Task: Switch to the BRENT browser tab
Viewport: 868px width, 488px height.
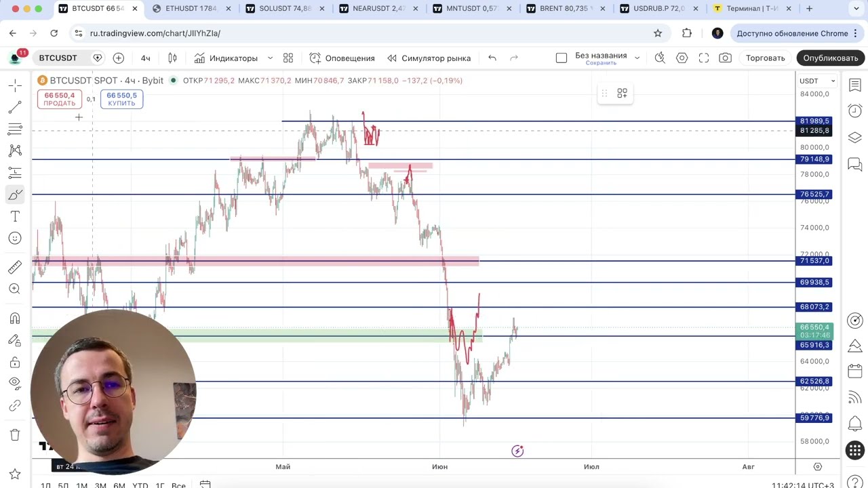Action: [x=566, y=9]
